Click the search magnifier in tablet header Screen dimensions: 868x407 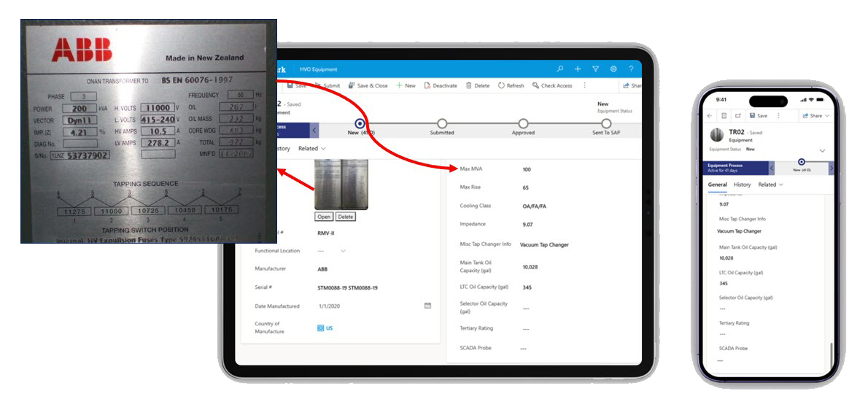[559, 69]
